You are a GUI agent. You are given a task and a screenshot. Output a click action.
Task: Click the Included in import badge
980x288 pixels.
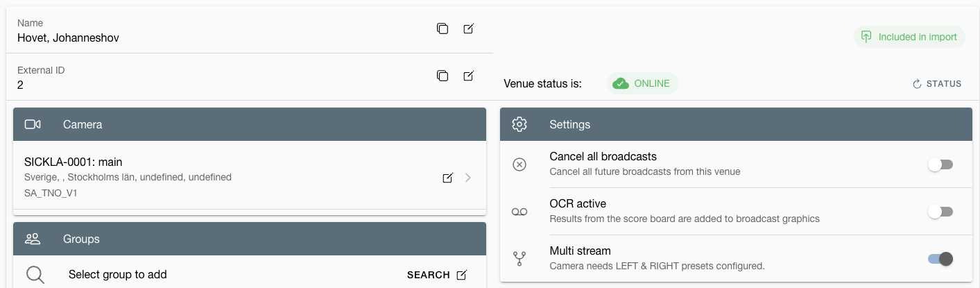909,37
